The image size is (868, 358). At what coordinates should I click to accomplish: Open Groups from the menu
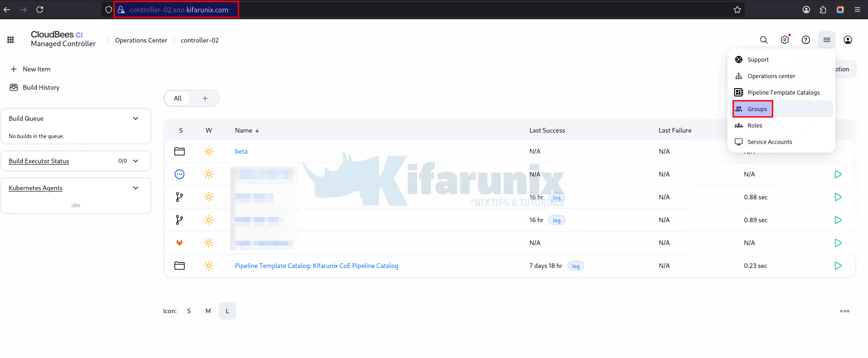pos(781,109)
